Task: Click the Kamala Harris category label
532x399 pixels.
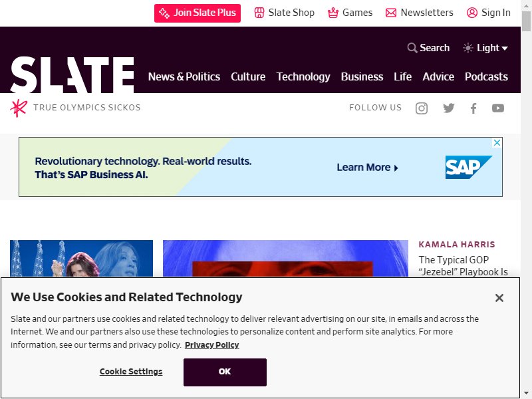Action: pos(457,244)
